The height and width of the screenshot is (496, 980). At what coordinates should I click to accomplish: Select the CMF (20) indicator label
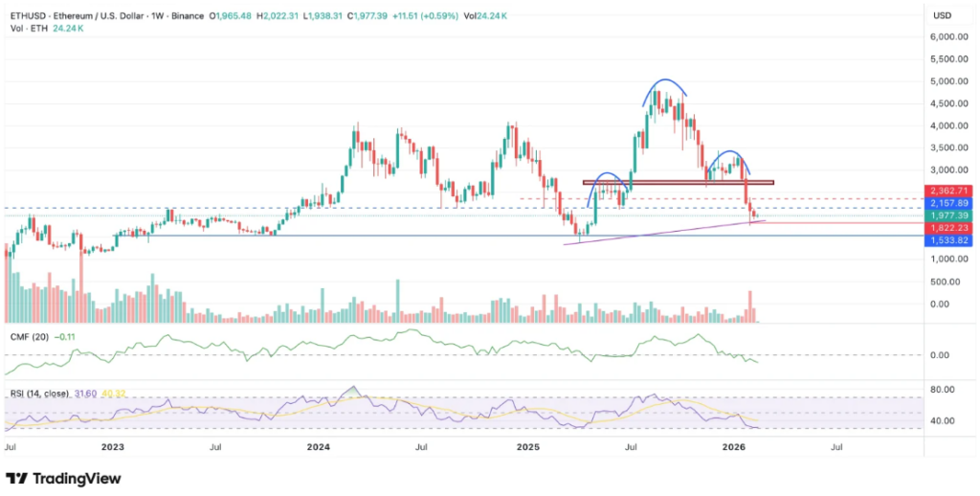28,337
